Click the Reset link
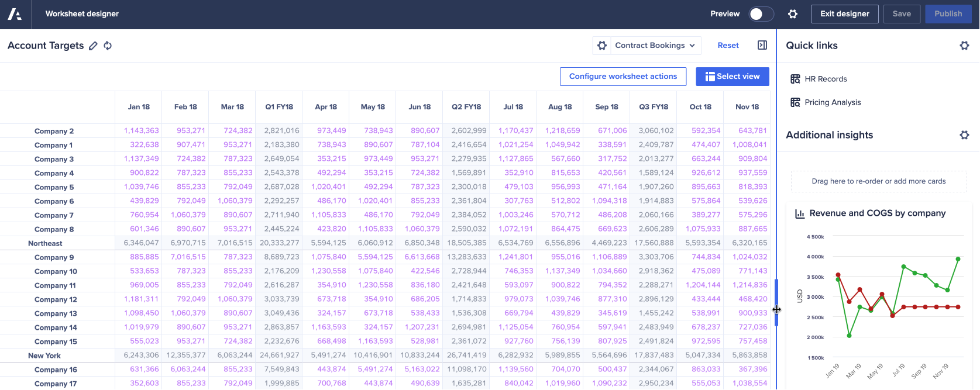The width and height of the screenshot is (980, 390). [x=728, y=46]
